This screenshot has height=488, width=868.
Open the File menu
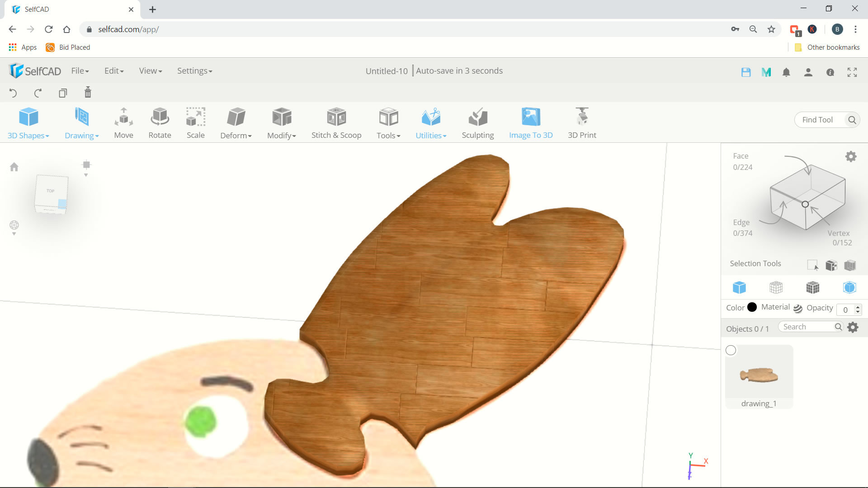(x=80, y=71)
